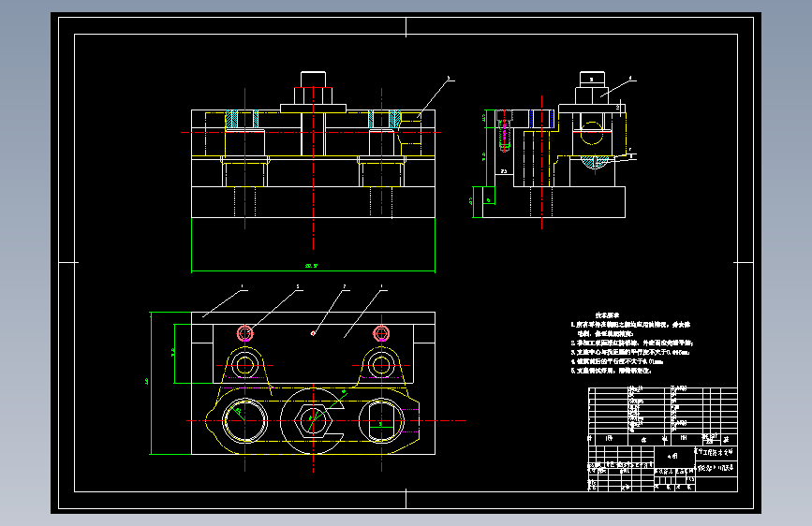Select the blue bushing section in side view
The height and width of the screenshot is (526, 812).
click(541, 119)
